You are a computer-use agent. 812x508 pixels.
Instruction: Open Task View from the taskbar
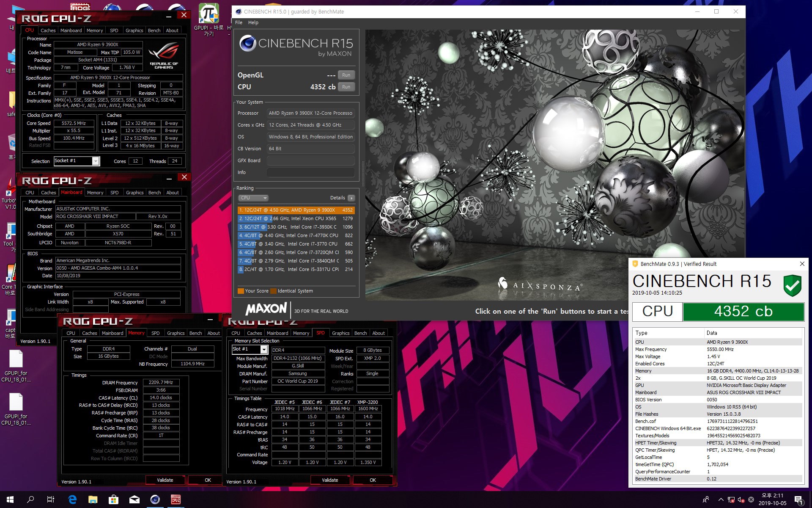(x=51, y=500)
